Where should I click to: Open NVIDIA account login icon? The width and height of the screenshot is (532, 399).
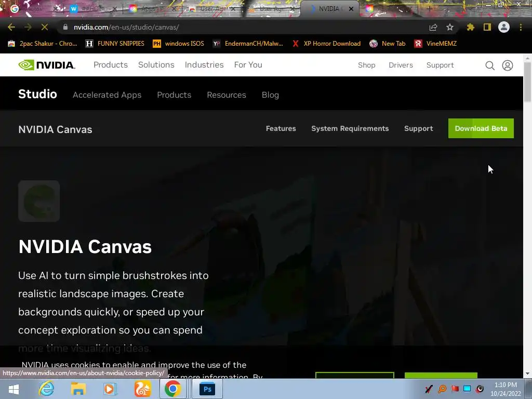click(508, 65)
